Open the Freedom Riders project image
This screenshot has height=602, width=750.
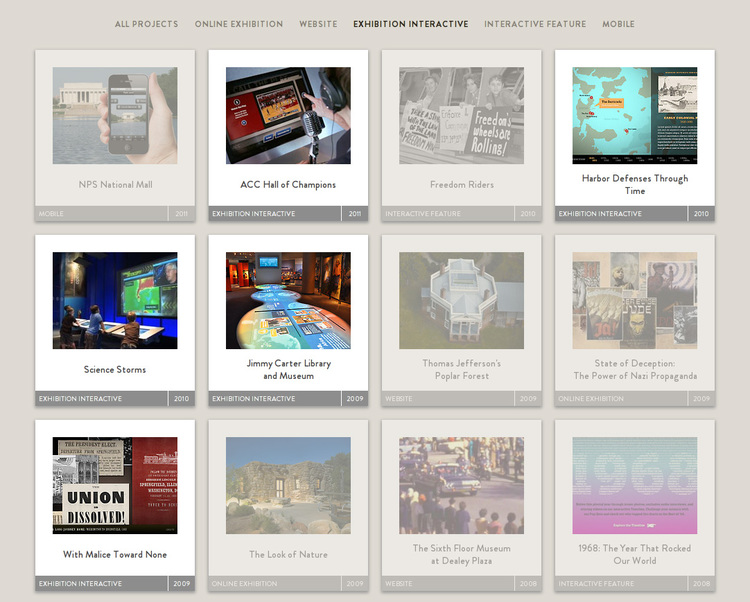461,116
